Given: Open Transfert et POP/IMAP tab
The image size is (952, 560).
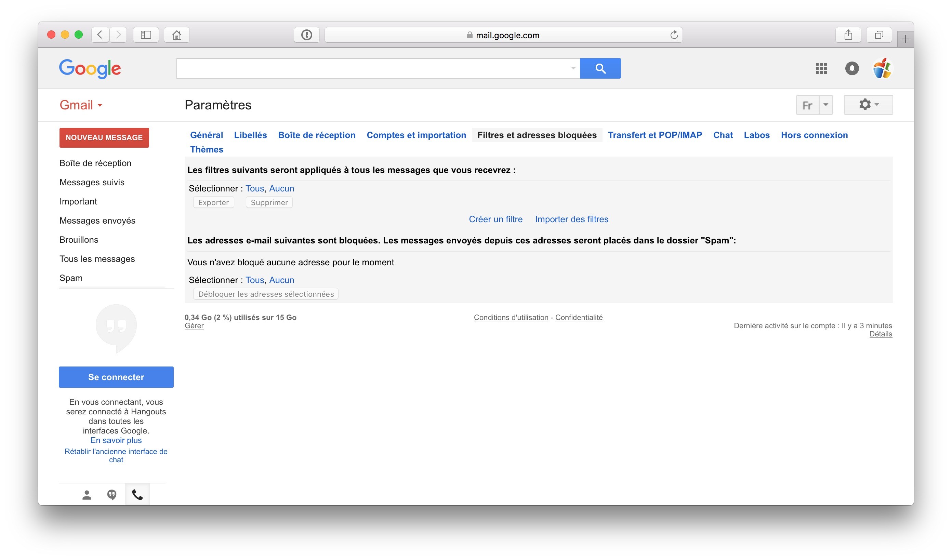Looking at the screenshot, I should pyautogui.click(x=655, y=135).
